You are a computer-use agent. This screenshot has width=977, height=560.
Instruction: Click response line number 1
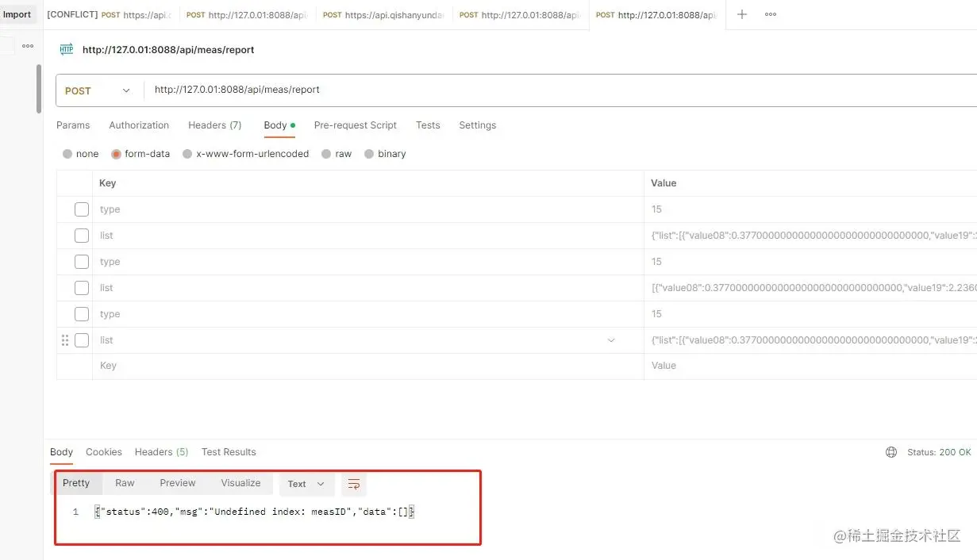(x=76, y=512)
